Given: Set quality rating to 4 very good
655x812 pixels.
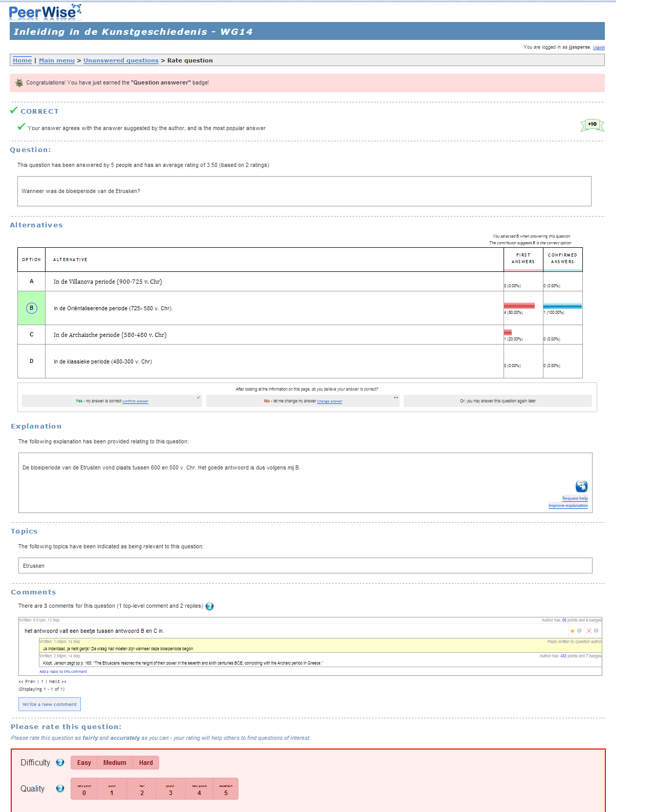Looking at the screenshot, I should tap(199, 789).
